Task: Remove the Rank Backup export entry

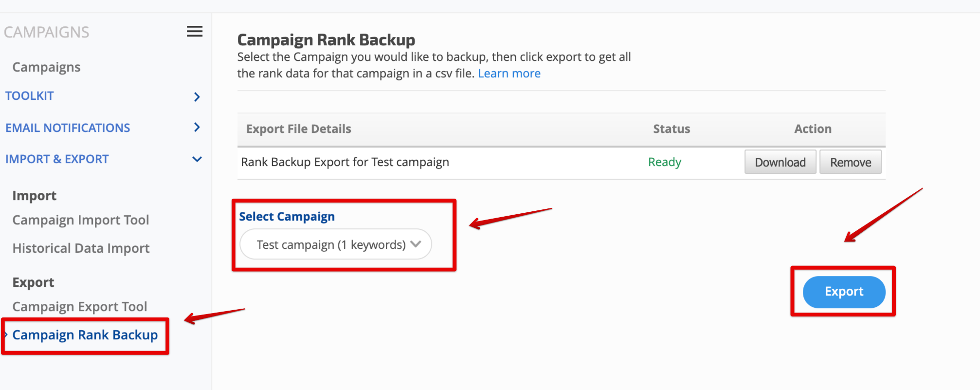Action: (850, 162)
